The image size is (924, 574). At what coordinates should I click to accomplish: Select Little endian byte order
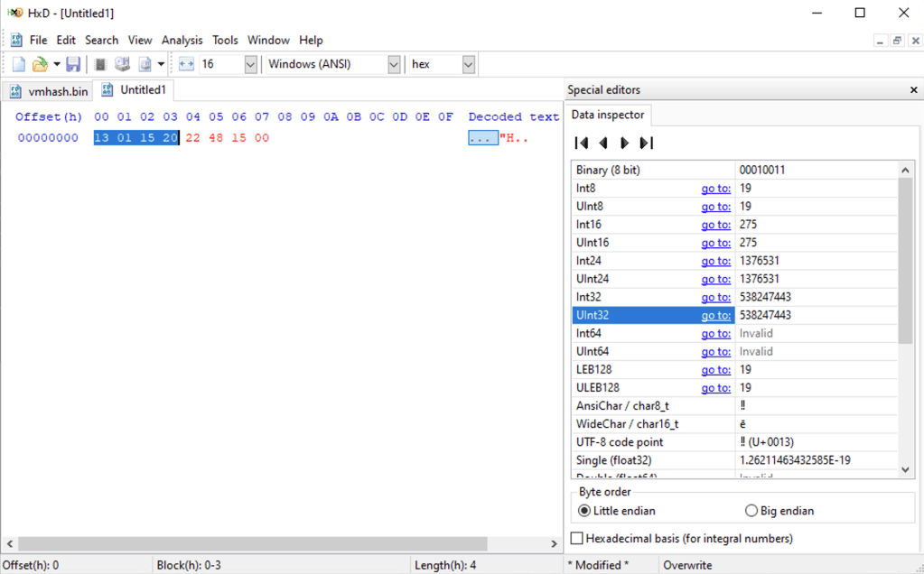(584, 511)
